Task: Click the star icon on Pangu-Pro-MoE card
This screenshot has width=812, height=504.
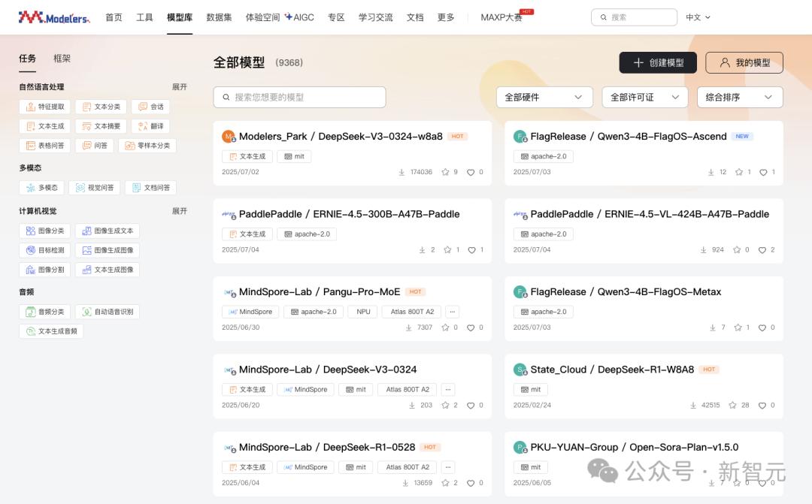Action: [445, 327]
